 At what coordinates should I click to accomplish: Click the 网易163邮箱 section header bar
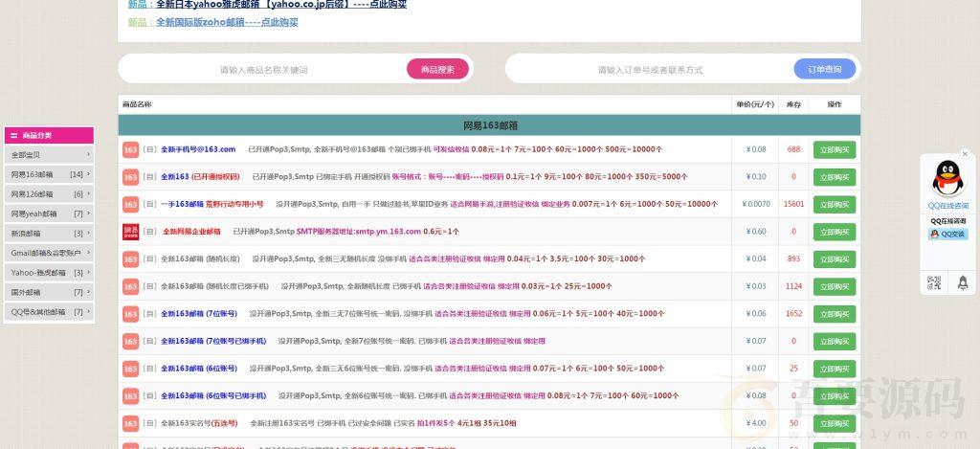coord(489,125)
